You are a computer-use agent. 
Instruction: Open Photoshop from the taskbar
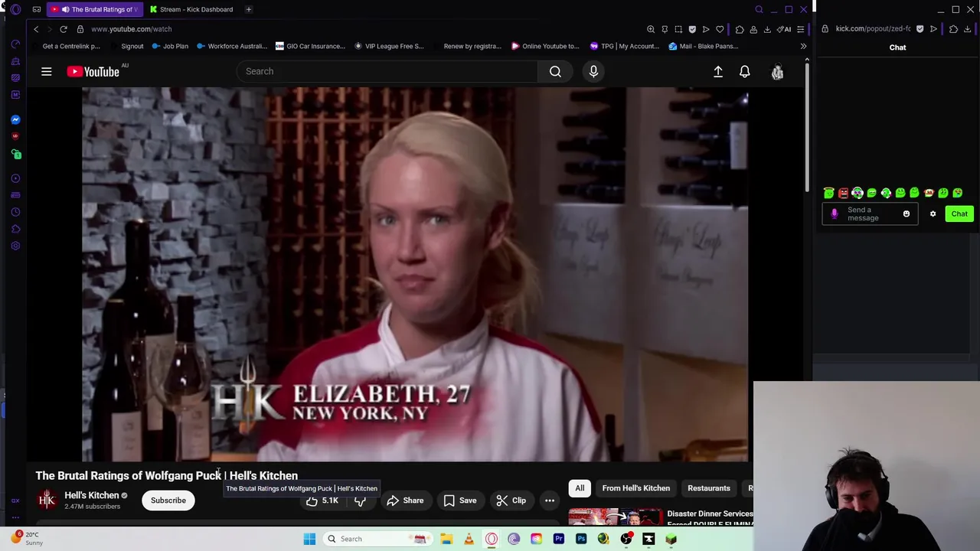coord(581,539)
